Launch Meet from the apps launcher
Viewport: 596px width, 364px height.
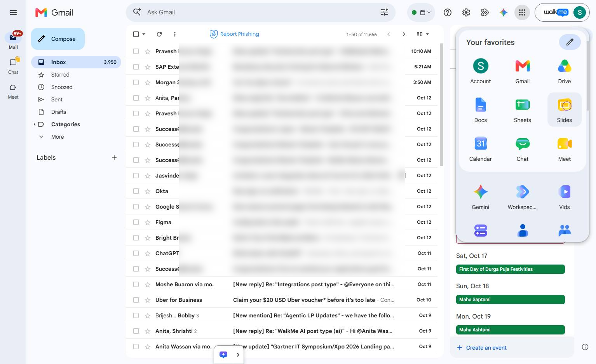coord(564,148)
